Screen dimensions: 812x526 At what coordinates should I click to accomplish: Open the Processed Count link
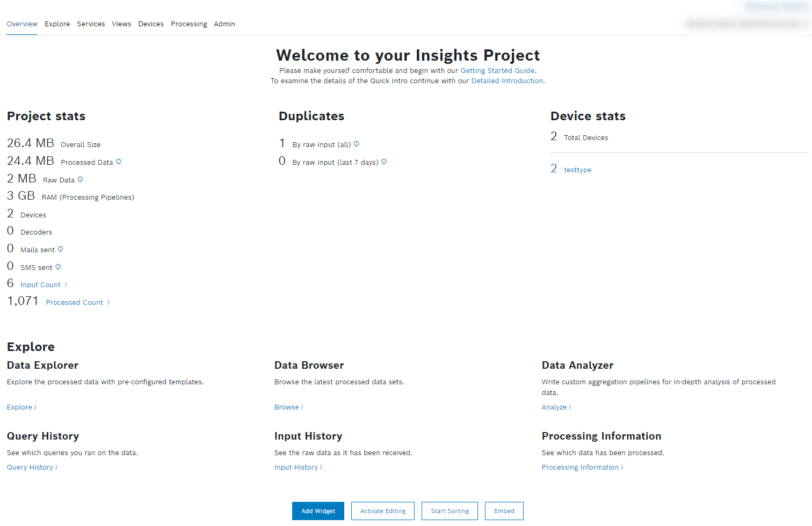[x=75, y=303]
